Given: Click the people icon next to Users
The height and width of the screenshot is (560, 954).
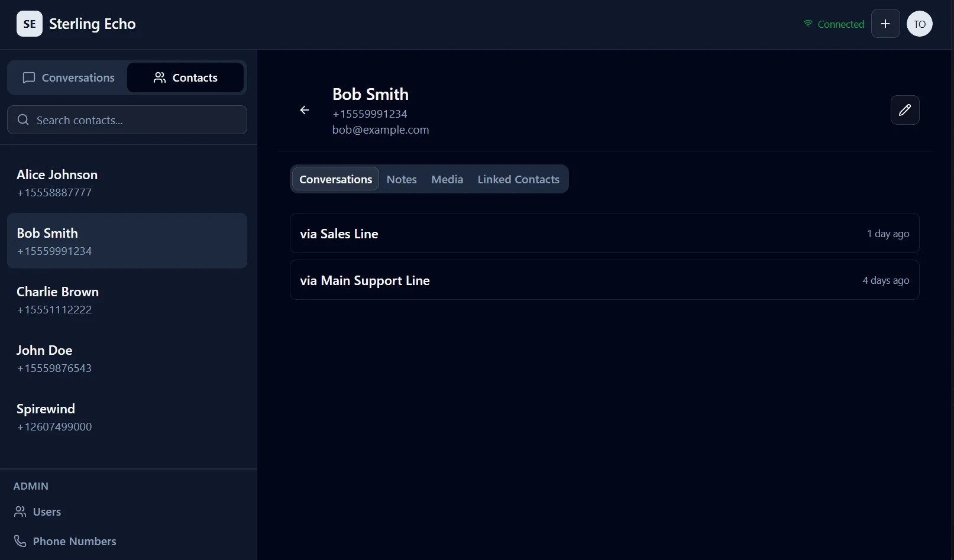Looking at the screenshot, I should tap(20, 511).
